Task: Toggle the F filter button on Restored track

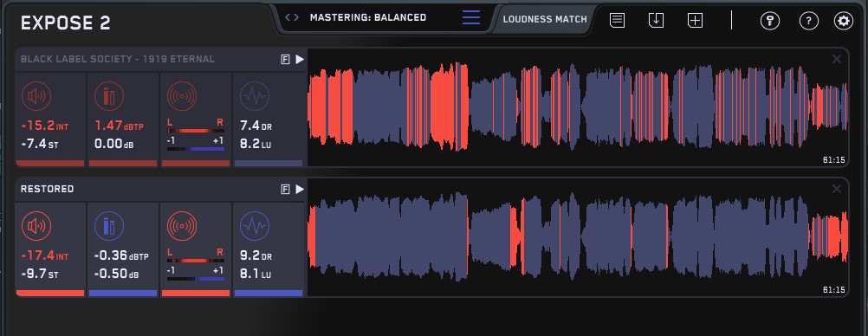Action: [x=285, y=190]
